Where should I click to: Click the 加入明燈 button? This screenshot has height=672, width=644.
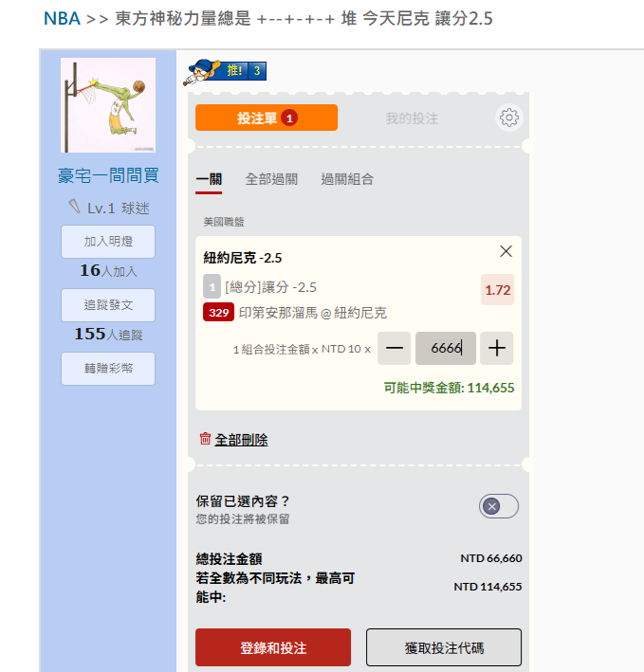[x=108, y=242]
